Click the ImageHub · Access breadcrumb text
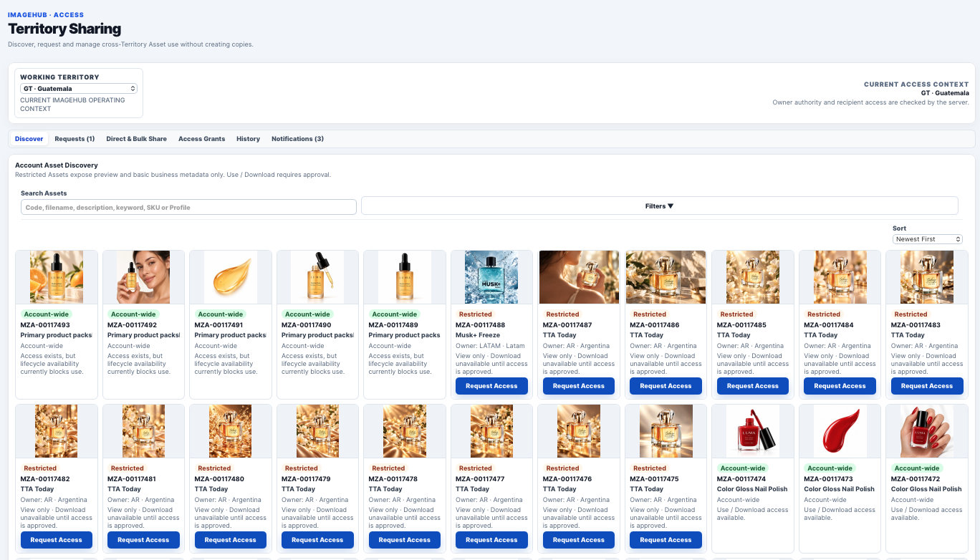Screen dimensions: 980x560 pyautogui.click(x=46, y=14)
